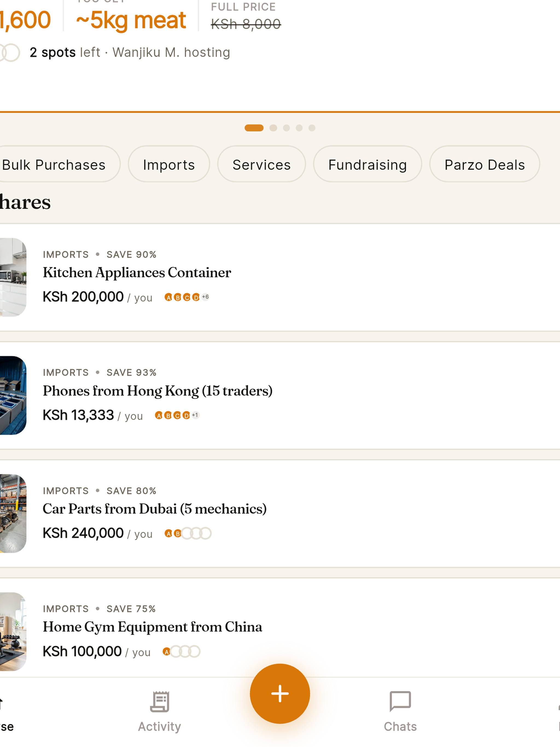
Task: Open Phones from Hong Kong listing
Action: coord(280,395)
